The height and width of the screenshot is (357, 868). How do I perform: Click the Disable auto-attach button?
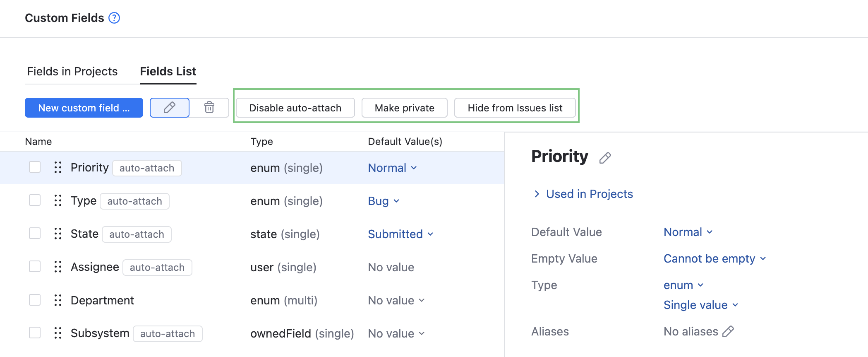pyautogui.click(x=295, y=108)
